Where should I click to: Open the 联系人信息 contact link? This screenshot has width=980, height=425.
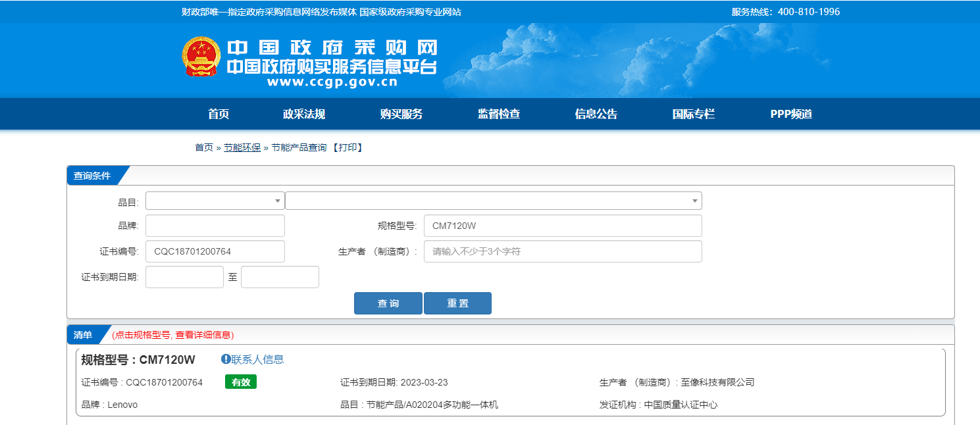tap(257, 359)
